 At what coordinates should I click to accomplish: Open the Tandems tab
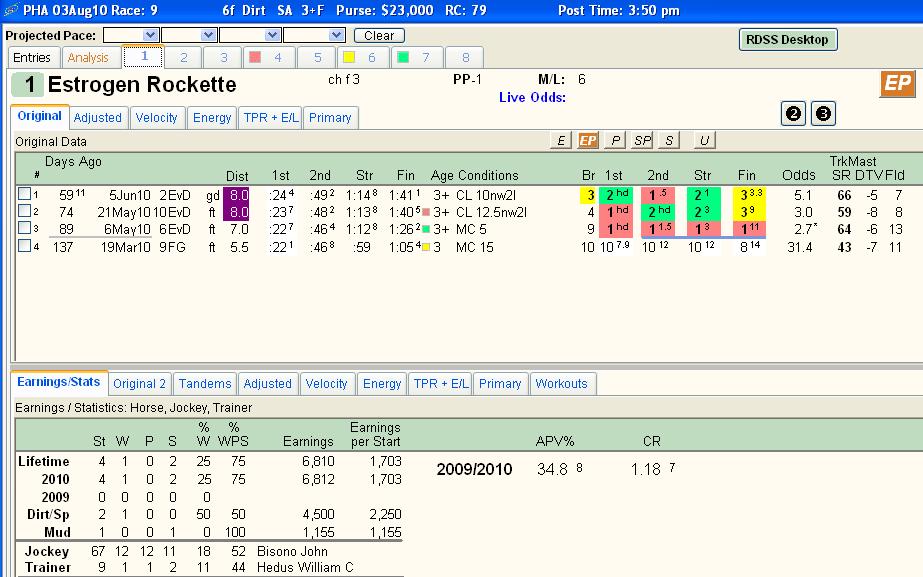coord(205,384)
